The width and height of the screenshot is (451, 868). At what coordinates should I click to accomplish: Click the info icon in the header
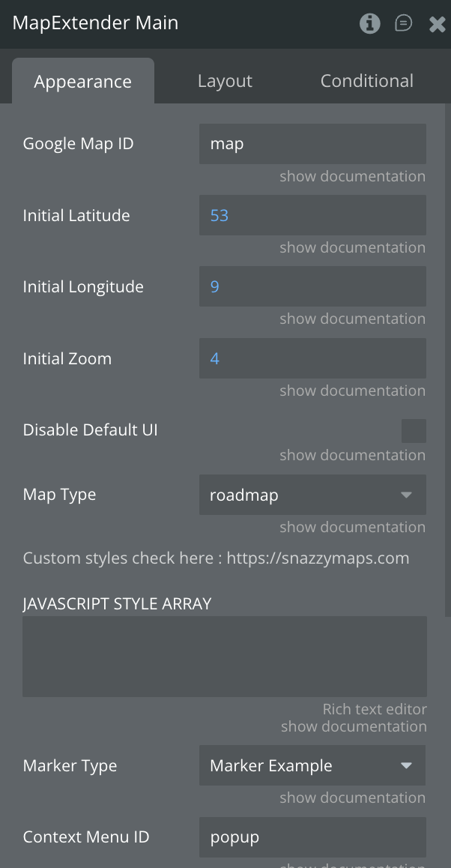(x=369, y=23)
